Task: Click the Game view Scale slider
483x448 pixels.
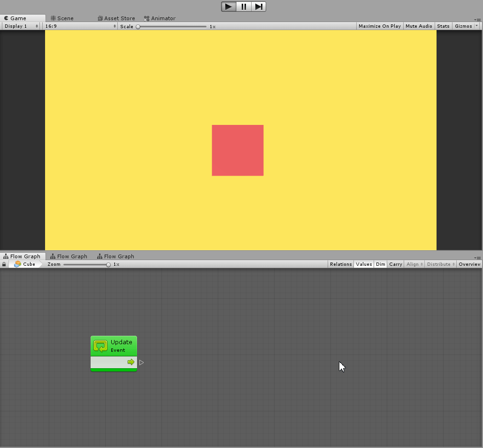Action: 172,27
